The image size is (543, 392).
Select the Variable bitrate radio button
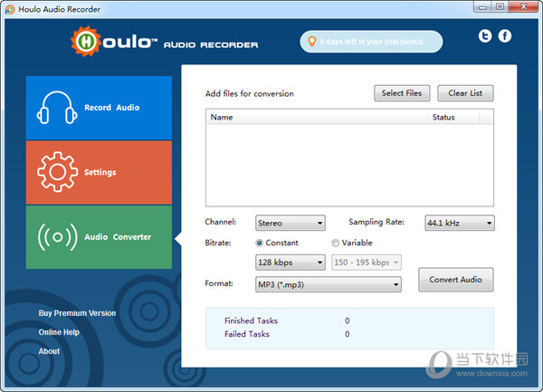point(335,243)
